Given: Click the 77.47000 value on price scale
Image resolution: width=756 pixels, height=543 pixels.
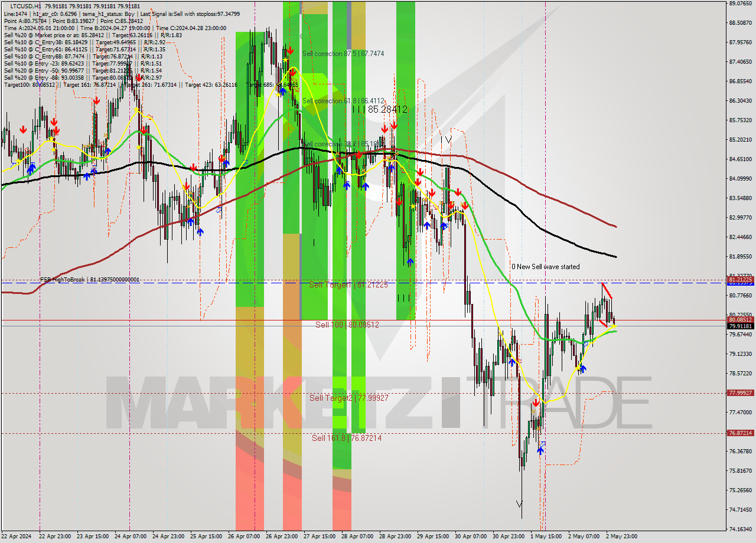Looking at the screenshot, I should tap(741, 413).
